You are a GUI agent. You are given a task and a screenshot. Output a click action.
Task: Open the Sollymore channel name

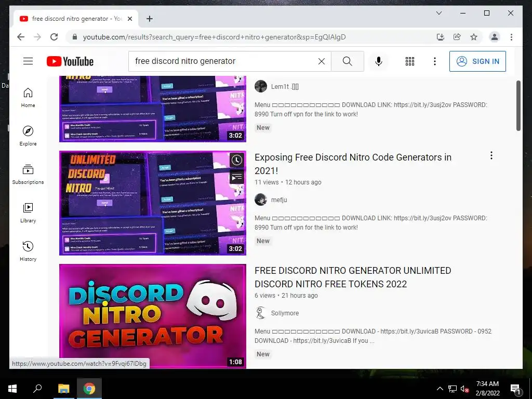[285, 313]
